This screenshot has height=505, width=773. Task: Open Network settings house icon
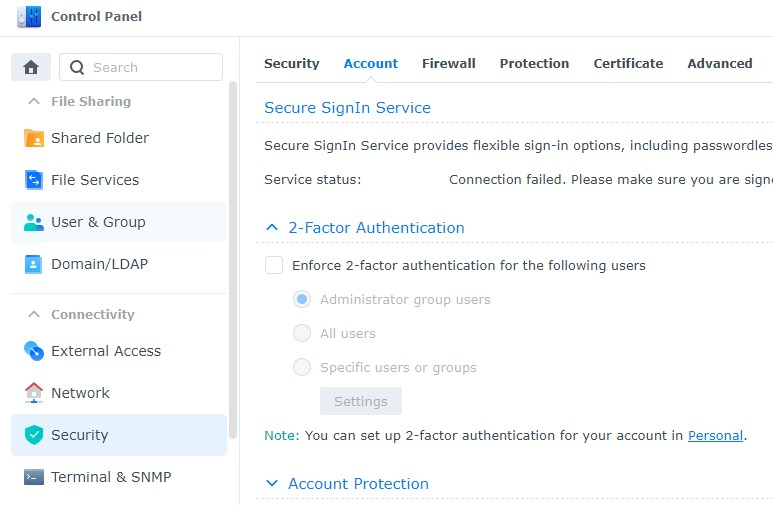pyautogui.click(x=34, y=393)
